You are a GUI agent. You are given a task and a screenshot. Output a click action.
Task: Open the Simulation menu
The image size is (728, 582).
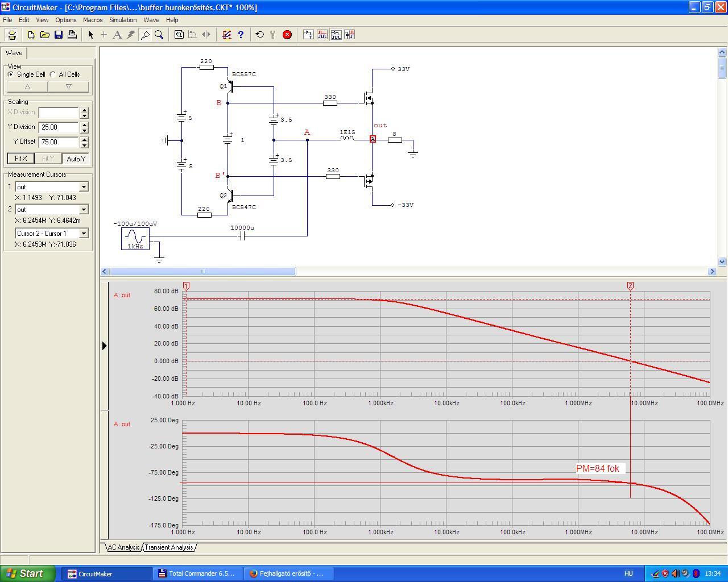tap(123, 20)
